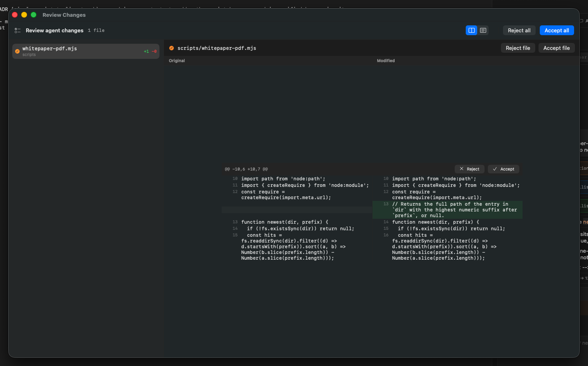588x366 pixels.
Task: Select whitepaper-pdf.mjs in the file list
Action: (86, 51)
